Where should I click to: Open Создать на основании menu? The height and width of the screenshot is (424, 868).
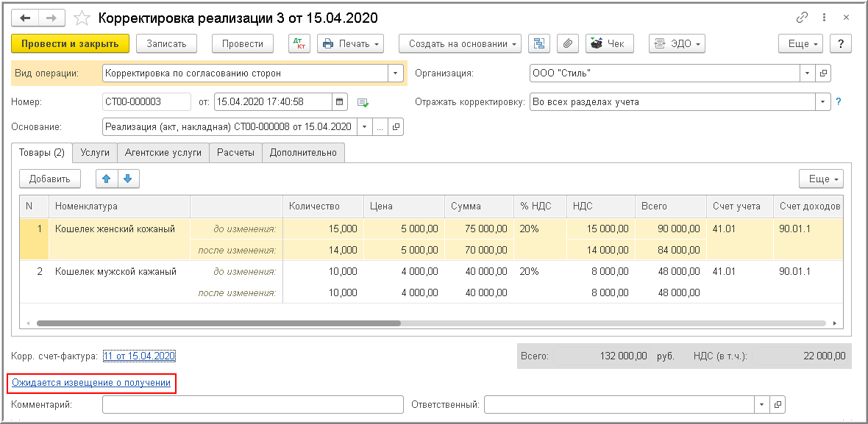pos(460,44)
